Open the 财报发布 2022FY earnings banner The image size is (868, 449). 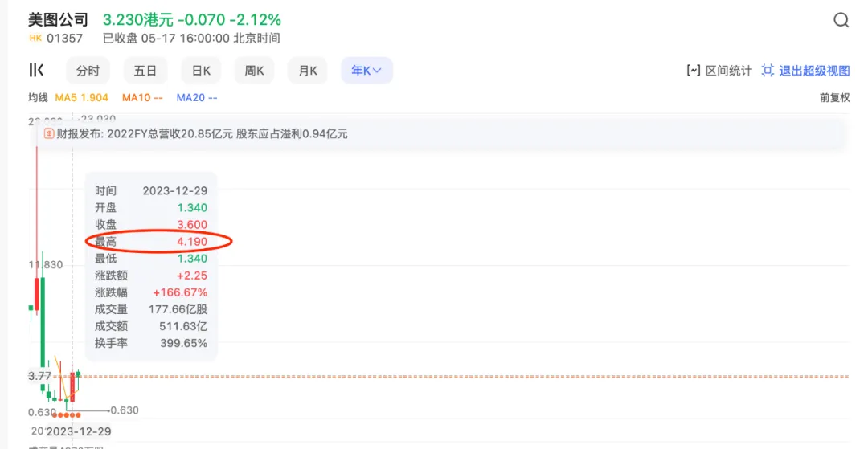point(441,134)
